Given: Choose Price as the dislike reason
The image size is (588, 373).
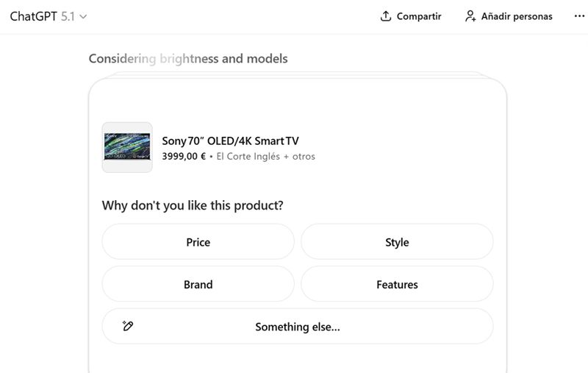Looking at the screenshot, I should 198,242.
